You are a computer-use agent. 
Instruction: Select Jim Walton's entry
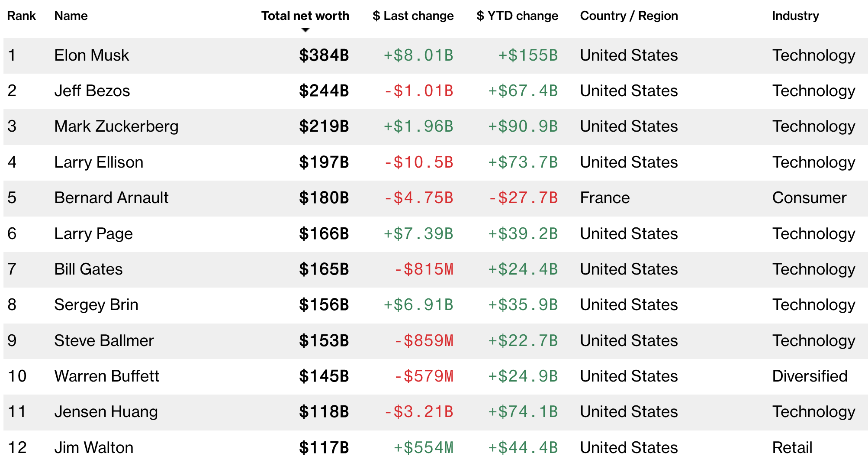pyautogui.click(x=94, y=448)
